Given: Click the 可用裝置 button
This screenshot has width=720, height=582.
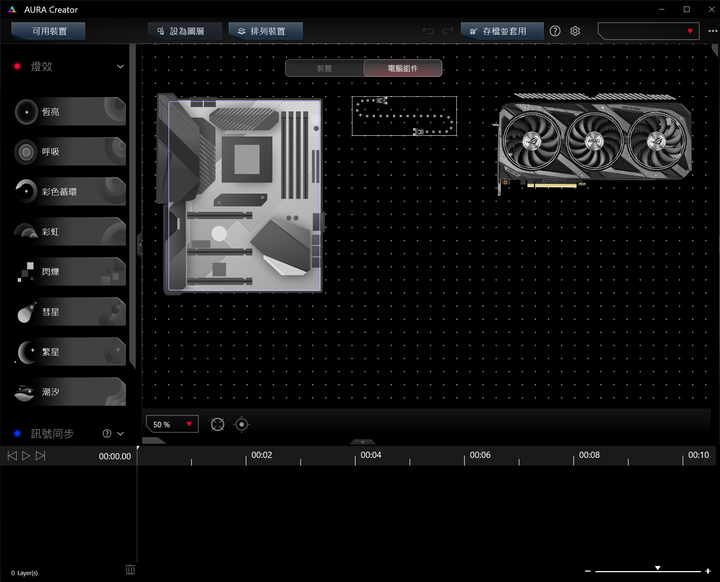Looking at the screenshot, I should coord(48,31).
